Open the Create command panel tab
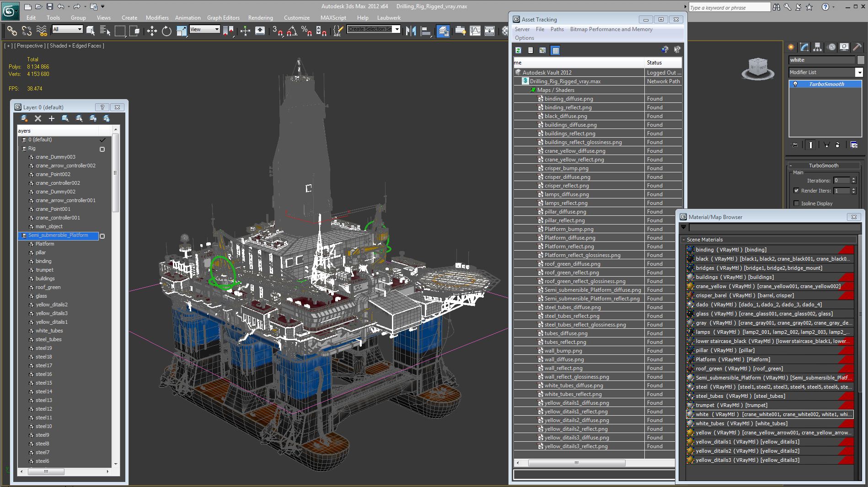The height and width of the screenshot is (487, 868). coord(791,47)
